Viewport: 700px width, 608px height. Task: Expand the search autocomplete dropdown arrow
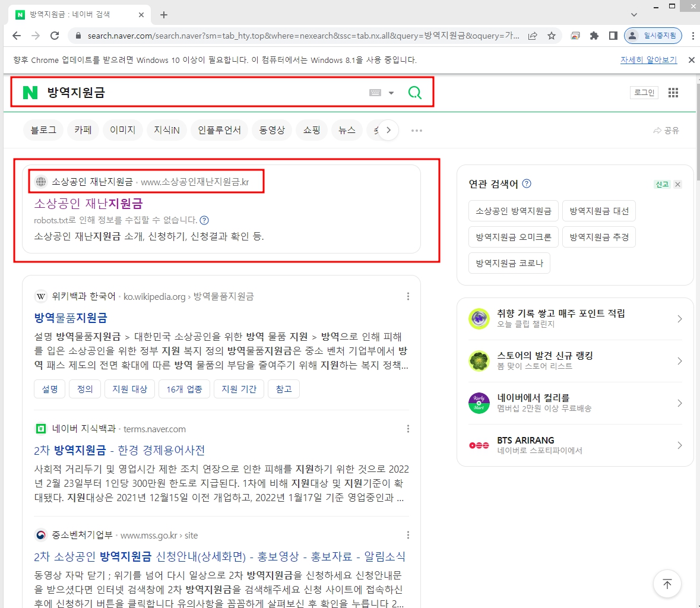[x=391, y=93]
